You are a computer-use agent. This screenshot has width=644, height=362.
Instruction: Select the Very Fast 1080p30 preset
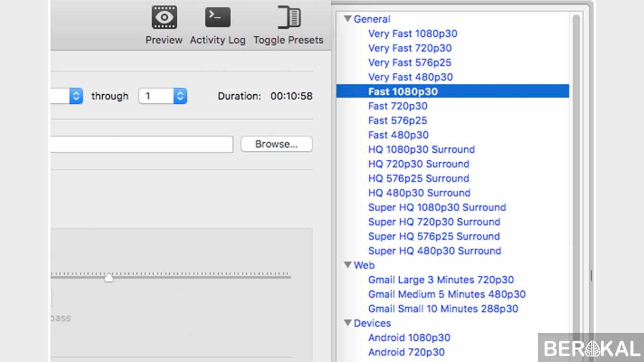413,33
